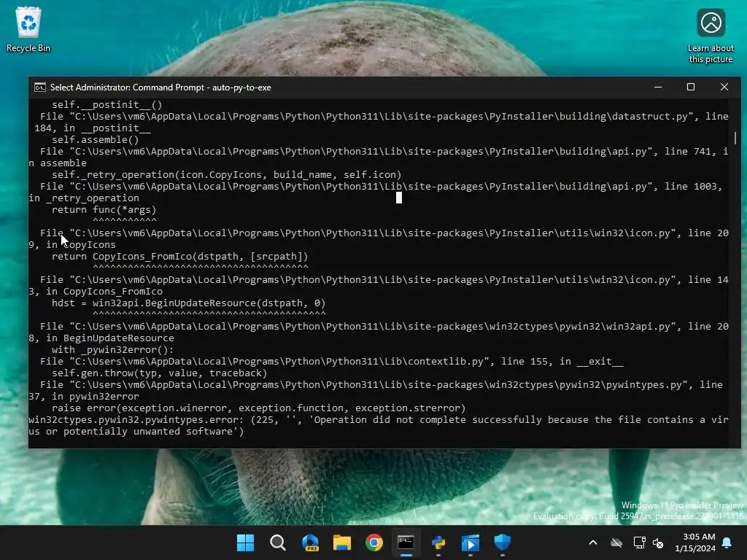This screenshot has width=747, height=560.
Task: Click the 'with _pywin32error():' line
Action: click(113, 349)
